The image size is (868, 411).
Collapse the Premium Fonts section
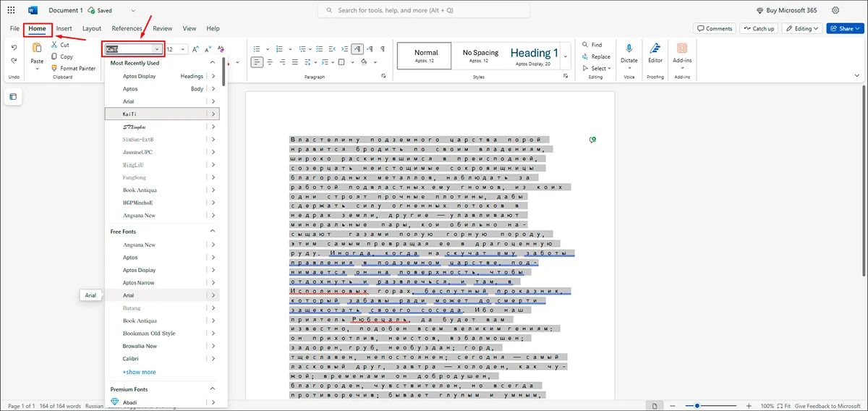tap(213, 389)
